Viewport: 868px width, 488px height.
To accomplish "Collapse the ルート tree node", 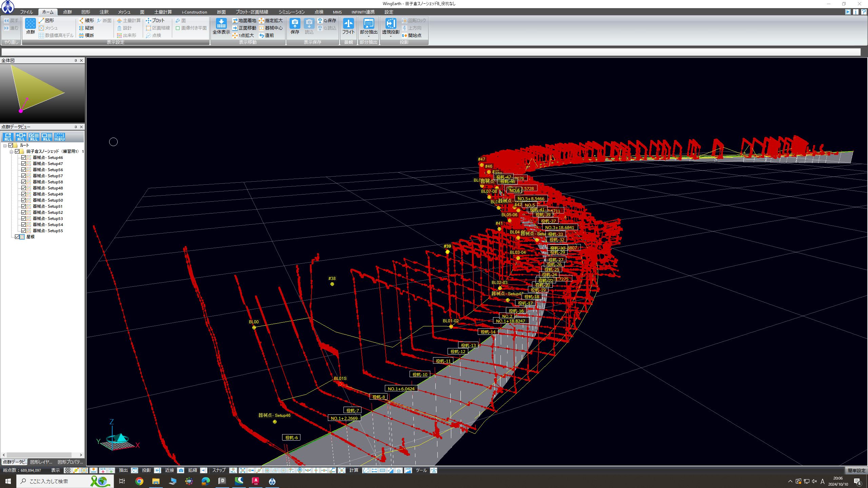I will [x=5, y=146].
